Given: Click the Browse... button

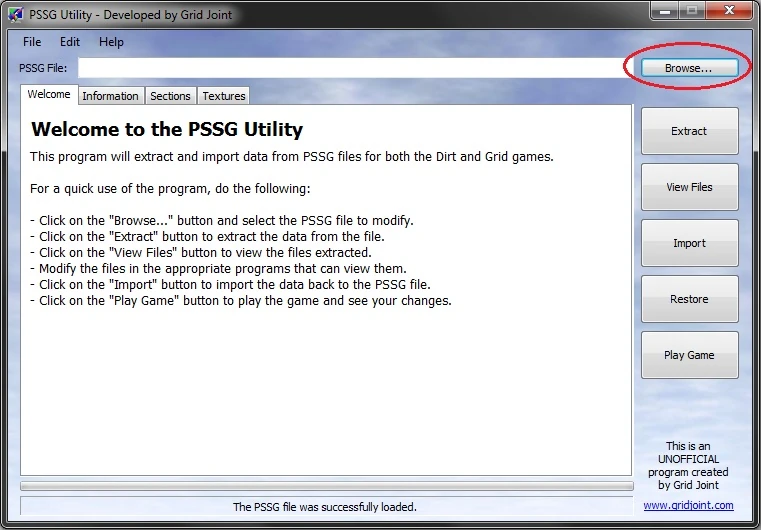Looking at the screenshot, I should pos(689,68).
